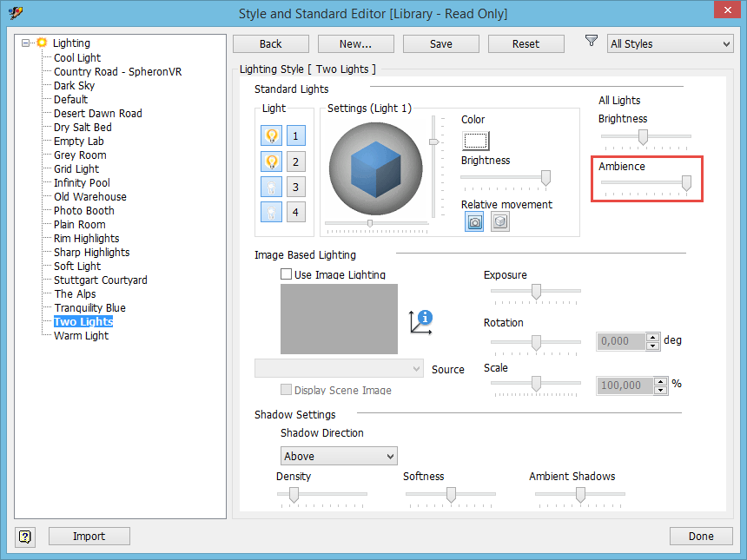
Task: Click the Exposure slider handle
Action: [537, 292]
